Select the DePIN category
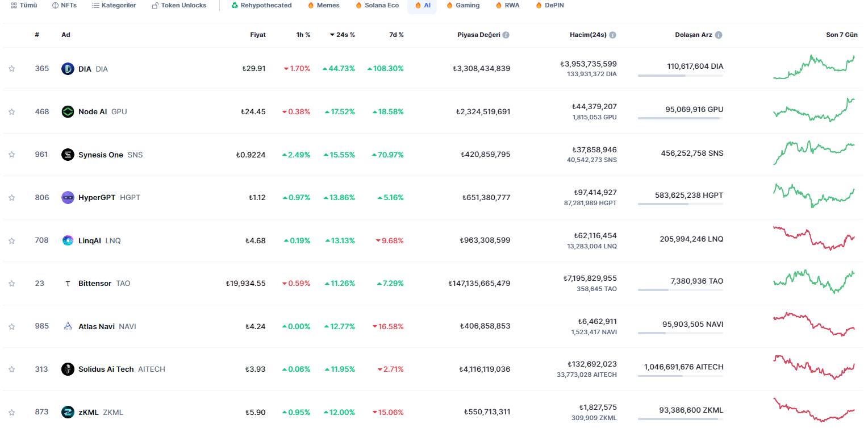 click(550, 5)
